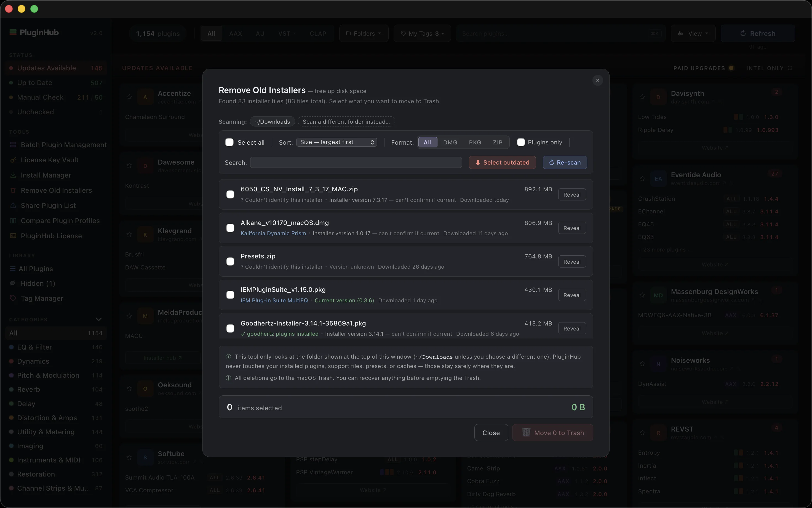
Task: Check the Select all checkbox
Action: (x=229, y=142)
